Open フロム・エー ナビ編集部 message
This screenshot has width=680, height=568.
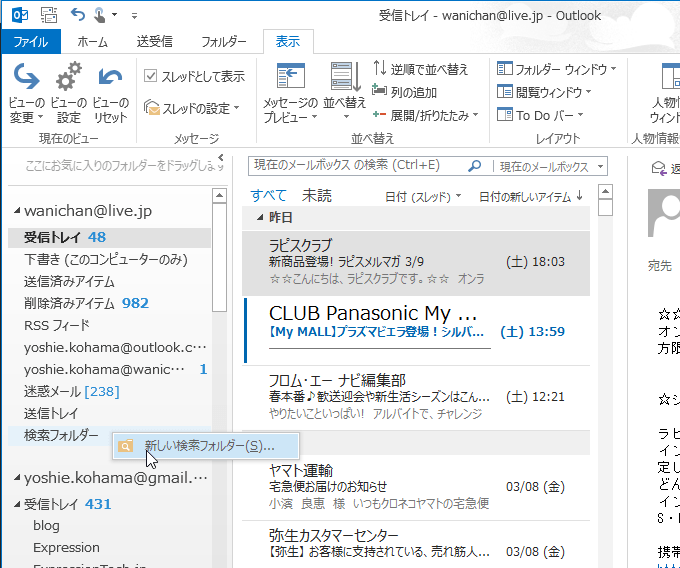(416, 397)
